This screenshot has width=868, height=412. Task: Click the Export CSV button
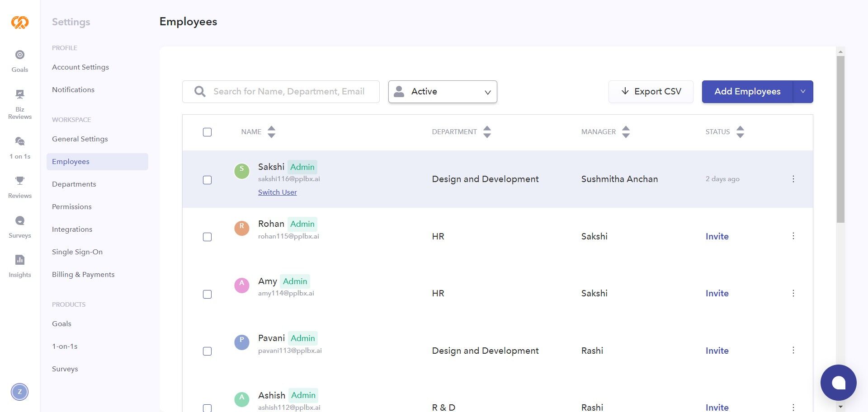tap(651, 92)
